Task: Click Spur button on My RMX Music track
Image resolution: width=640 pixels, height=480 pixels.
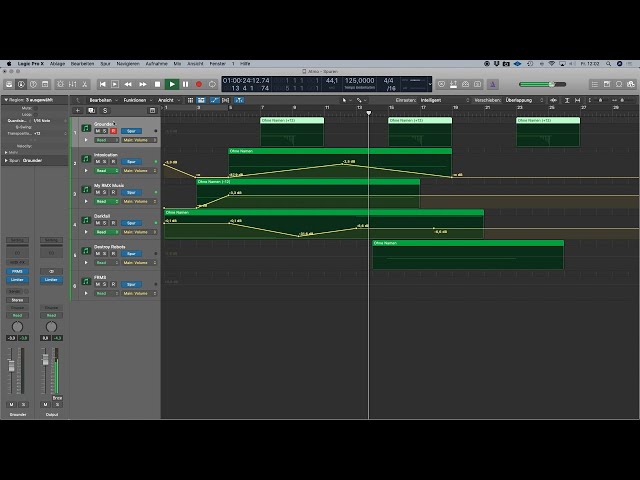Action: [131, 192]
